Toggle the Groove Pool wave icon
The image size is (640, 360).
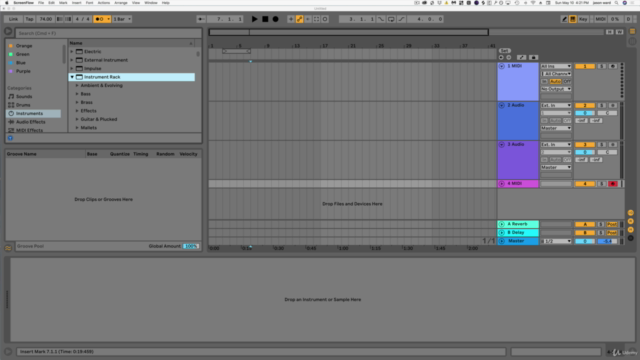pyautogui.click(x=8, y=248)
